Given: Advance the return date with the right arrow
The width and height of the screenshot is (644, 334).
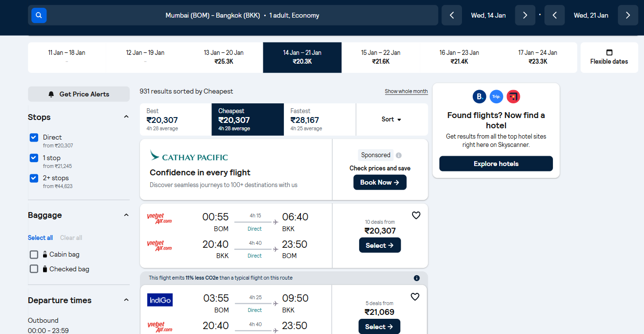Looking at the screenshot, I should pos(628,15).
